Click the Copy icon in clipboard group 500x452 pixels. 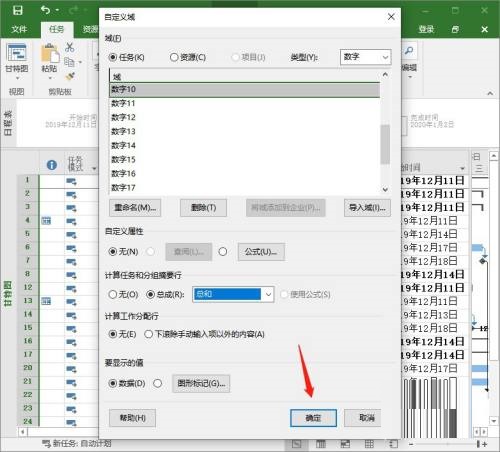pos(69,62)
